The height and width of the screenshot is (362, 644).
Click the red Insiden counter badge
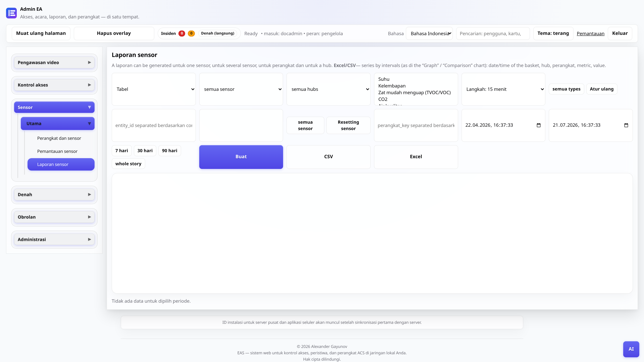182,34
